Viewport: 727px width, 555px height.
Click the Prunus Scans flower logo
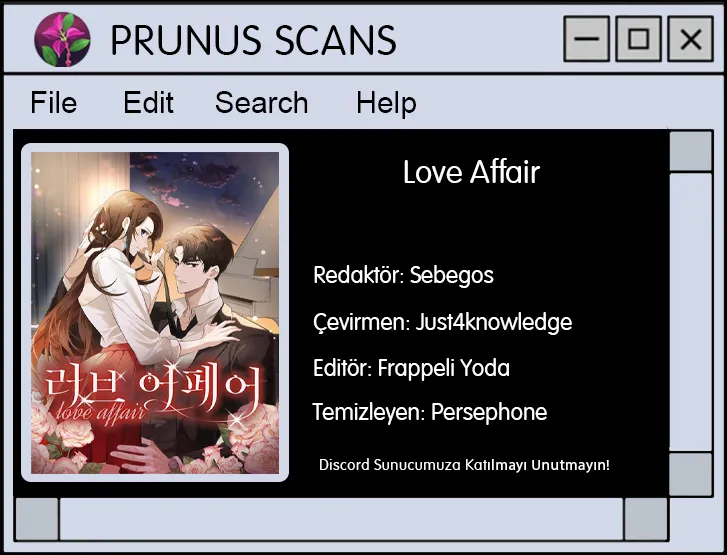coord(62,39)
